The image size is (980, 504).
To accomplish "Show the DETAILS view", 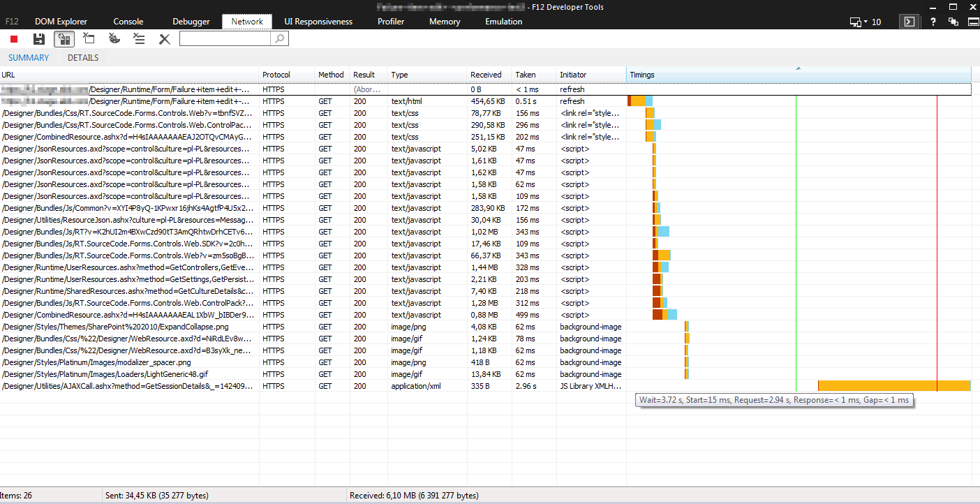I will point(83,58).
